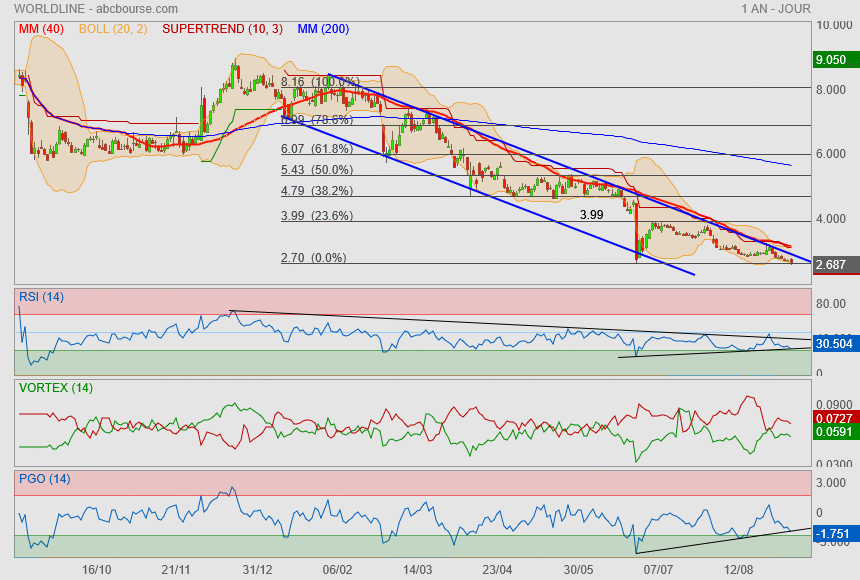
Task: Click the 31/12 date on the time axis
Action: point(257,569)
